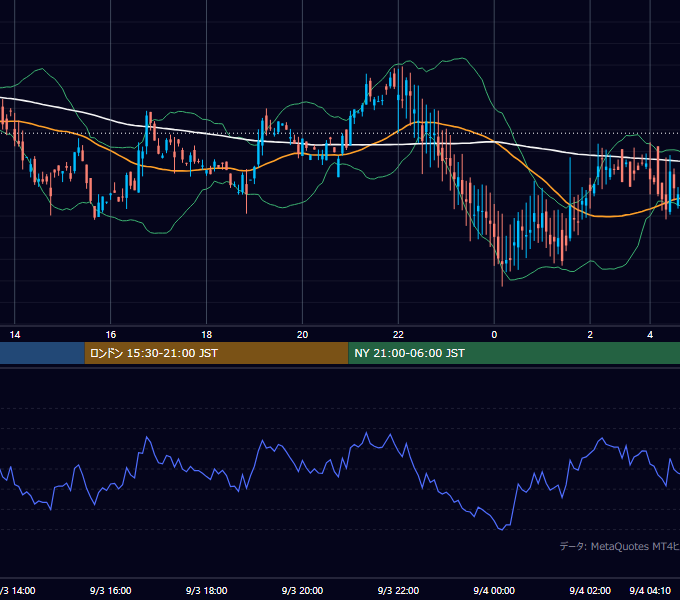
Task: Click the hour label 0 on the time axis
Action: (x=494, y=335)
